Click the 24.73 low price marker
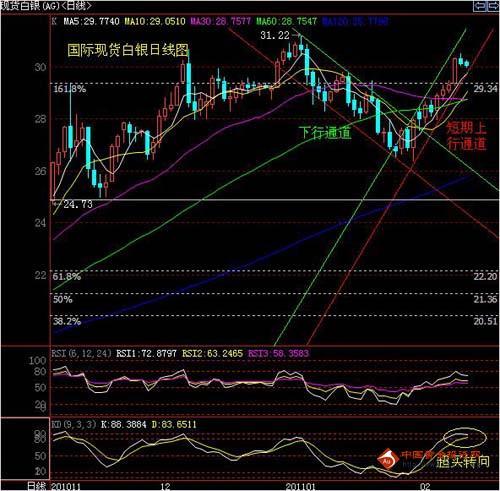The image size is (500, 491). [78, 204]
